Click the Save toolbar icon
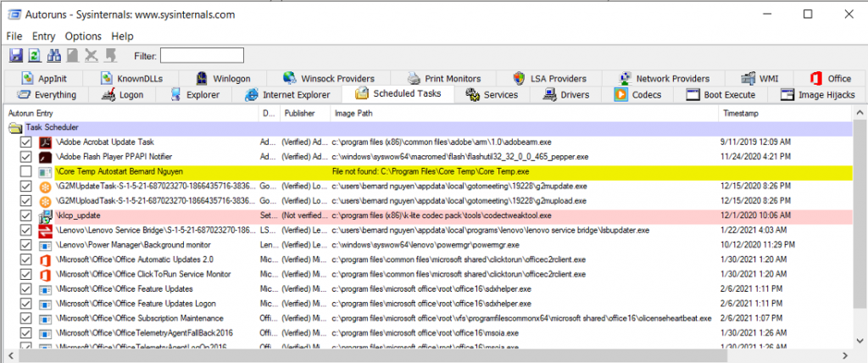The width and height of the screenshot is (868, 363). [x=16, y=55]
